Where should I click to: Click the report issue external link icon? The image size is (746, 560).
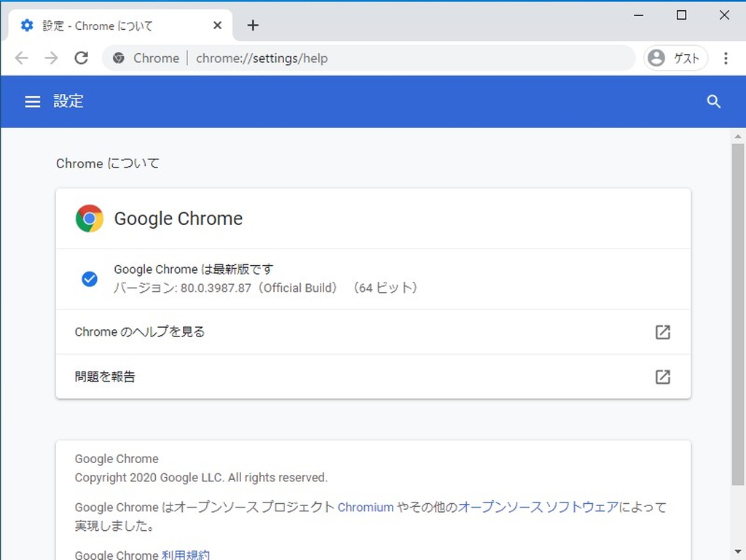tap(662, 376)
